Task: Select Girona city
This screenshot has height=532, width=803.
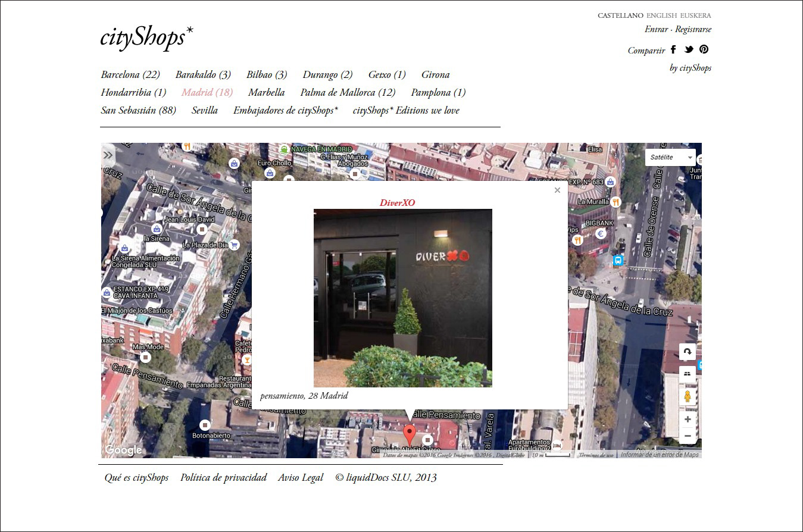Action: (x=436, y=74)
